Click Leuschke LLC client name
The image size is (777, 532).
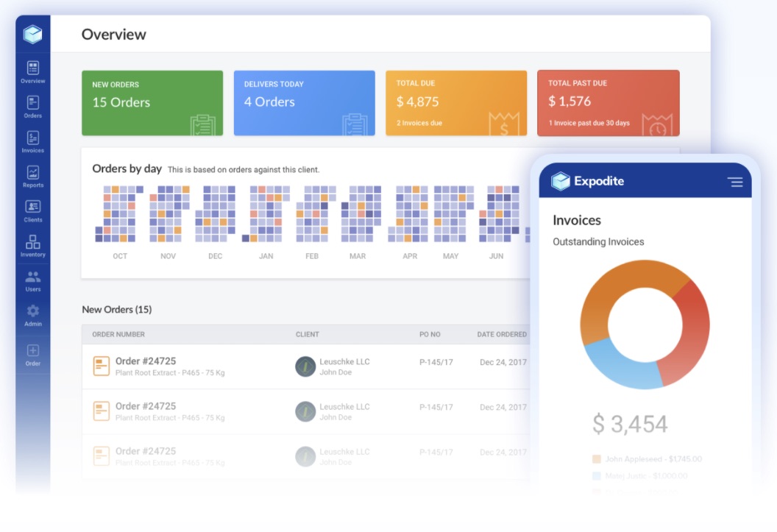pyautogui.click(x=343, y=361)
